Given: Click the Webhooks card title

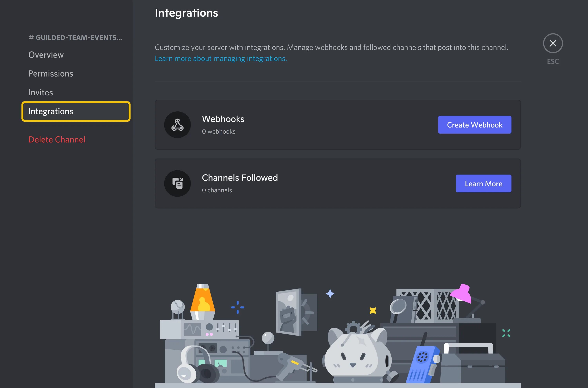Looking at the screenshot, I should click(223, 119).
